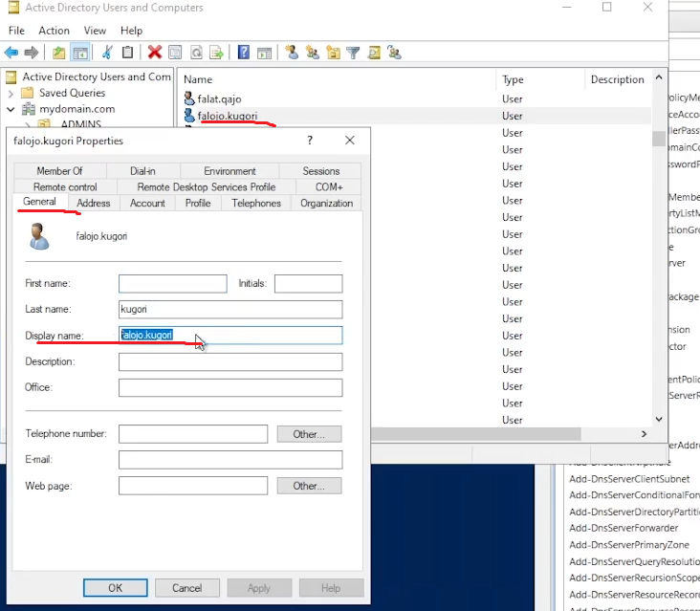Image resolution: width=700 pixels, height=611 pixels.
Task: Click the clipboard toolbar icon
Action: tap(128, 53)
